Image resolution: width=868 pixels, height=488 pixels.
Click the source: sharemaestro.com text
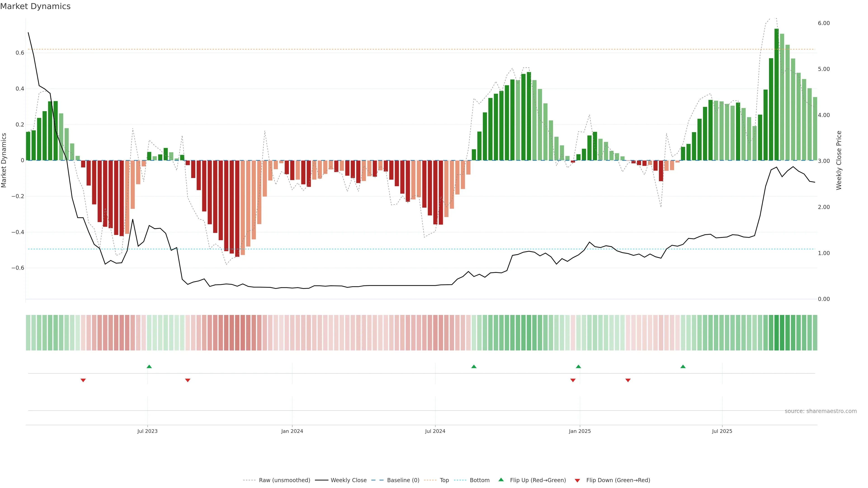(821, 411)
